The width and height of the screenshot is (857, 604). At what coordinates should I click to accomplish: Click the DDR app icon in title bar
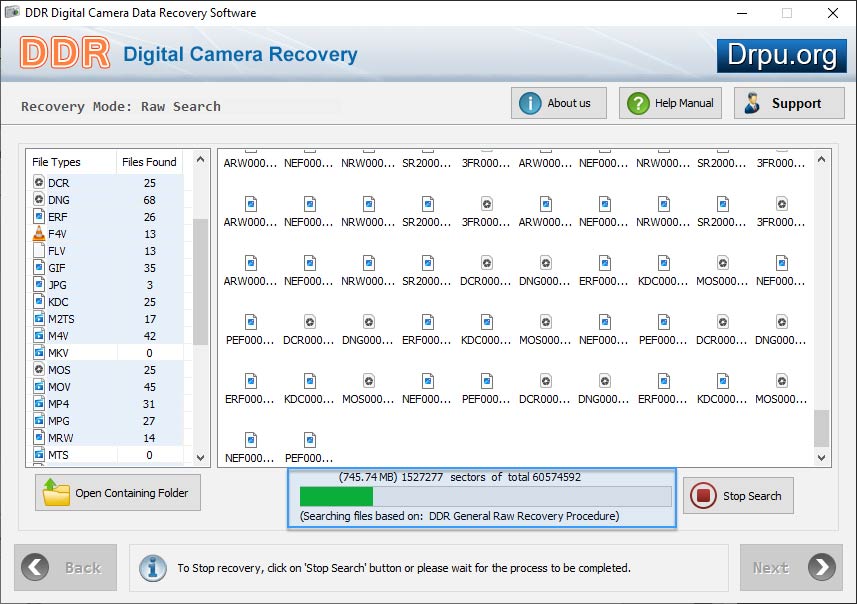12,12
